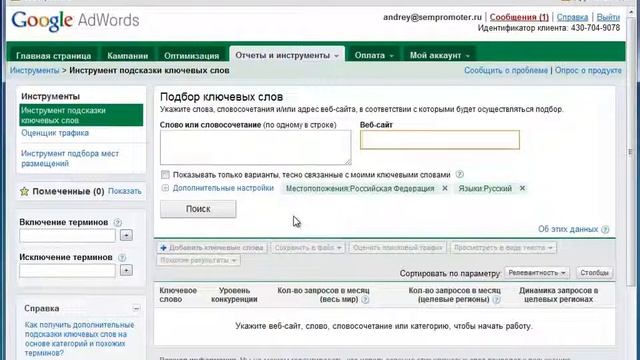The width and height of the screenshot is (640, 360).
Task: Click the Google AdWords logo
Action: pos(75,21)
